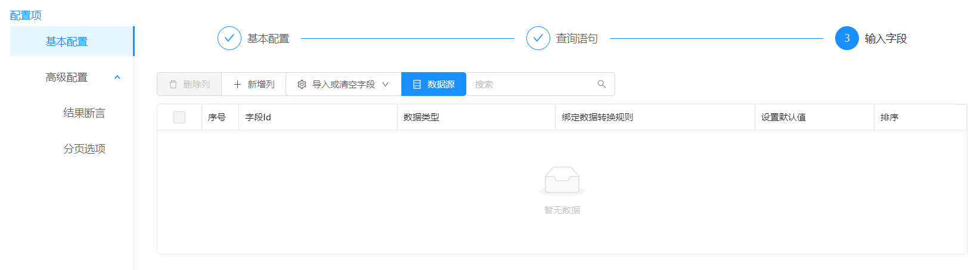Click the 数据源 button label
Image resolution: width=980 pixels, height=270 pixels.
(x=441, y=85)
